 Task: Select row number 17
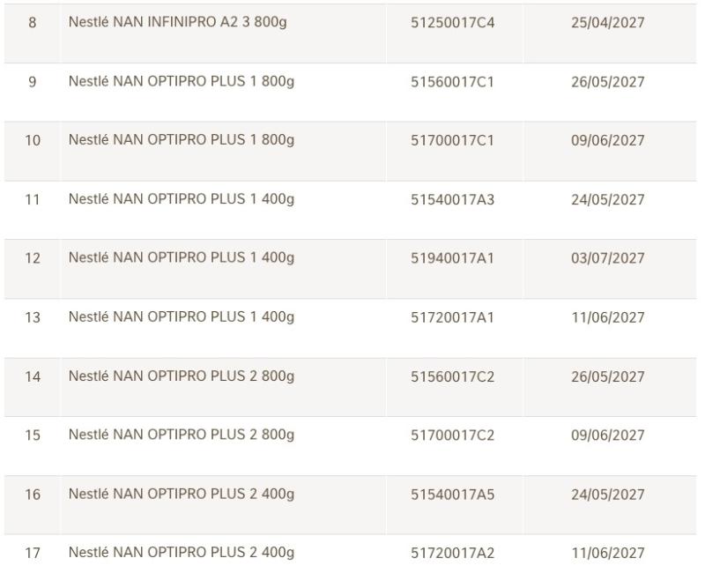point(33,553)
